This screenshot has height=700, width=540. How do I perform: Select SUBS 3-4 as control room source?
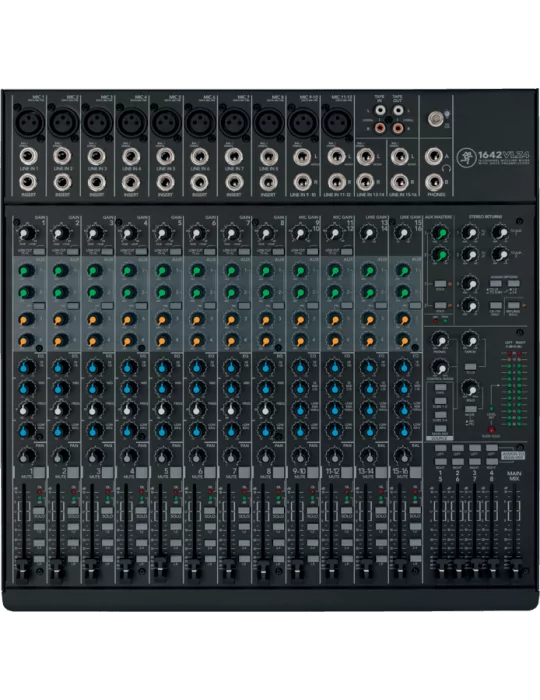coord(440,415)
